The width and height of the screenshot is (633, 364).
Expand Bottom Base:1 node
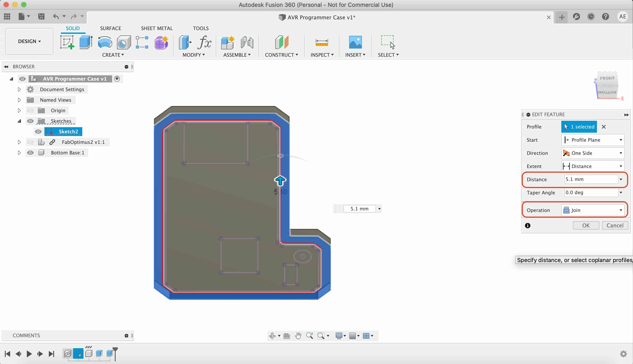(x=19, y=152)
